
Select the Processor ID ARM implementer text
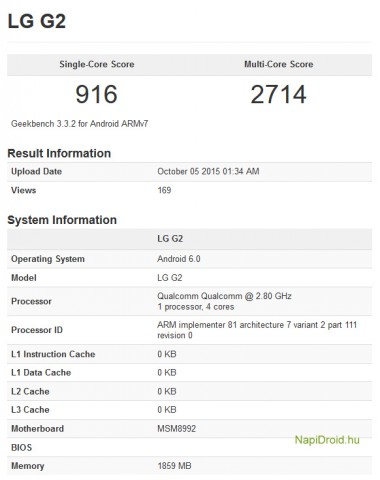tap(257, 330)
